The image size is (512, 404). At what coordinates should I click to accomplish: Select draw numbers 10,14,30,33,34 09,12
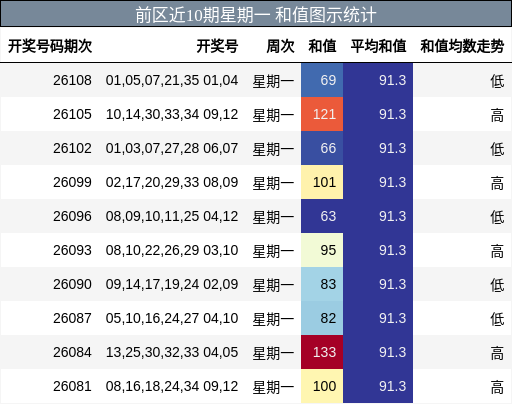pyautogui.click(x=172, y=114)
